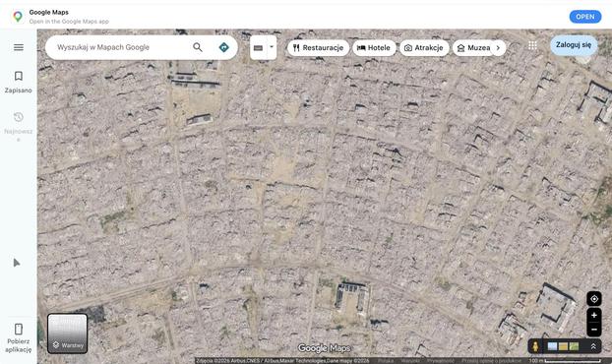Open the Zapisano saved places panel
This screenshot has height=364, width=612.
point(19,82)
